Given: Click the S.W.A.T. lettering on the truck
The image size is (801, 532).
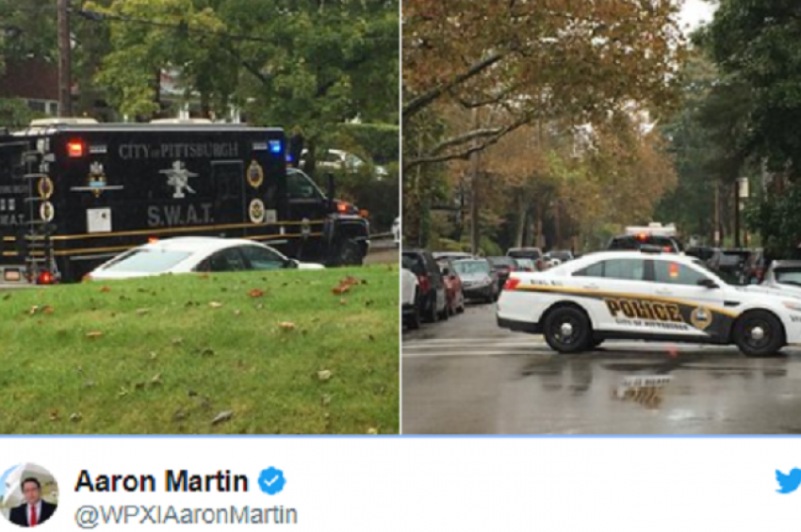Looking at the screenshot, I should (180, 215).
